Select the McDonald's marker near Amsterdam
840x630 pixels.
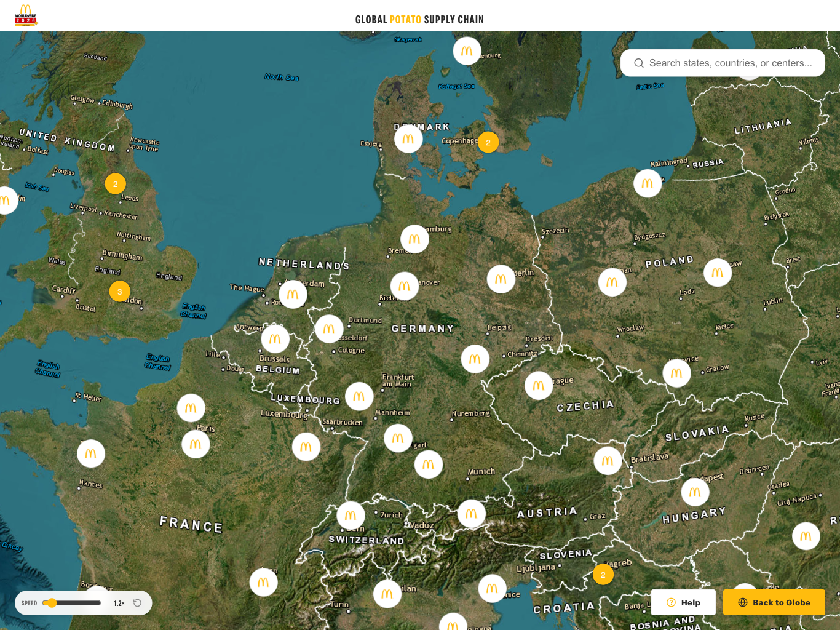(x=293, y=294)
